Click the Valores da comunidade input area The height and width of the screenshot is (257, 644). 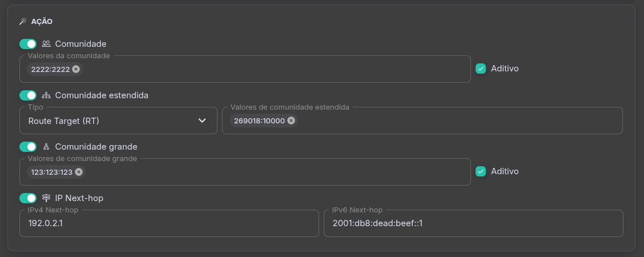tap(274, 69)
